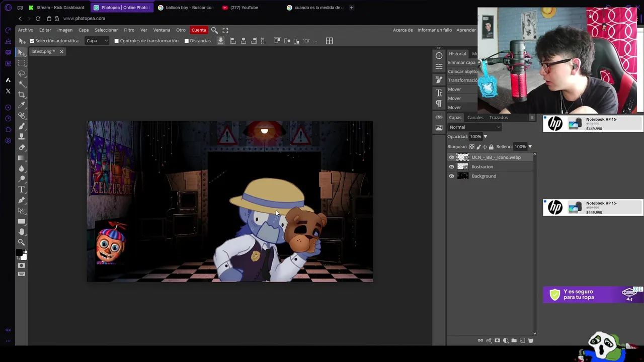Click the foreground color swatch
The width and height of the screenshot is (644, 362).
click(x=19, y=252)
